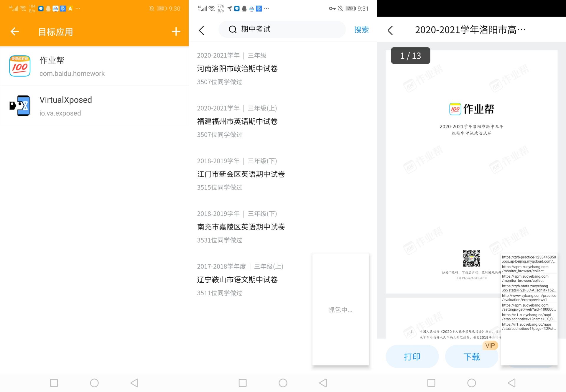Tap the 抓包中... floating capture panel
566x392 pixels.
pyautogui.click(x=340, y=309)
